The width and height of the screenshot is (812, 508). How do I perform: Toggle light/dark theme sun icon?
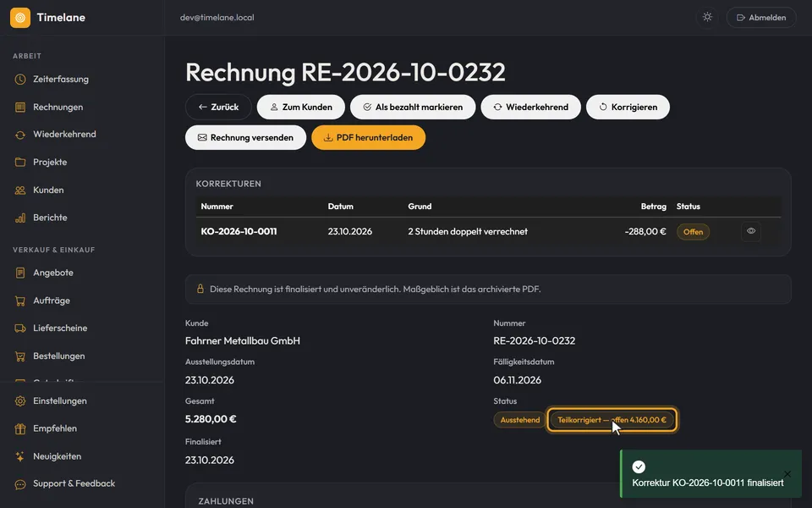tap(707, 17)
